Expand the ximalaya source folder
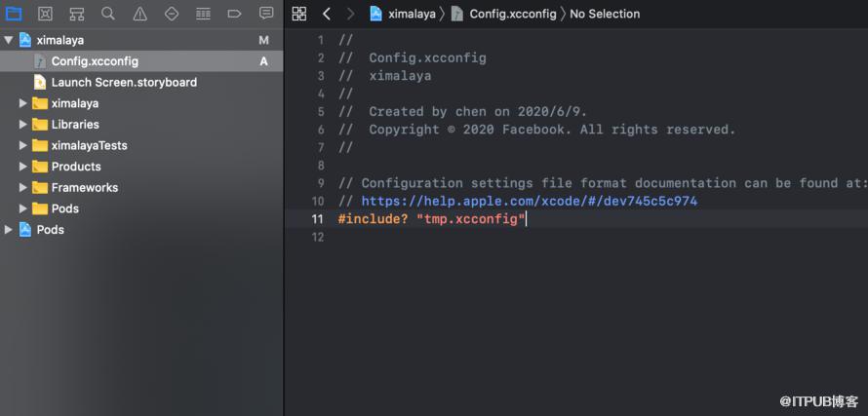 point(22,103)
